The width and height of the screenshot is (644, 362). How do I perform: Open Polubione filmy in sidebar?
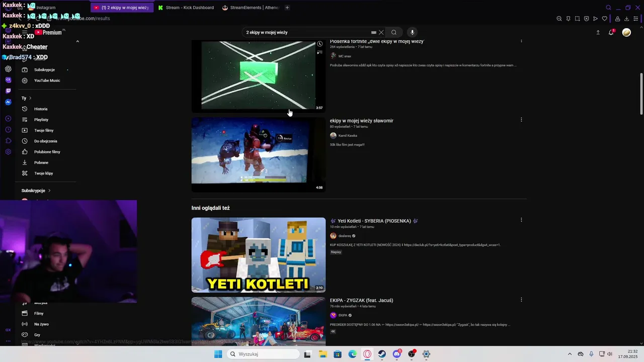pos(47,152)
